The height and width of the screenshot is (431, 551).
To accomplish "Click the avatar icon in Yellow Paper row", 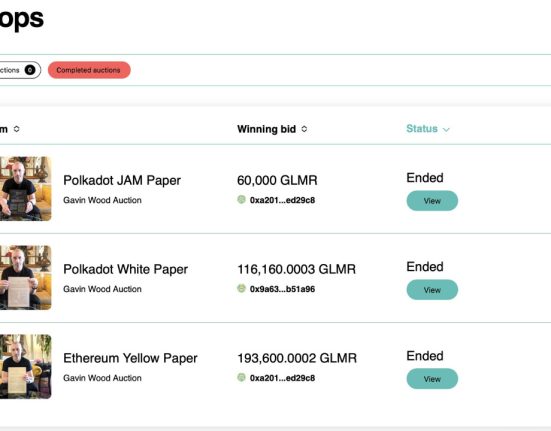I will point(241,377).
